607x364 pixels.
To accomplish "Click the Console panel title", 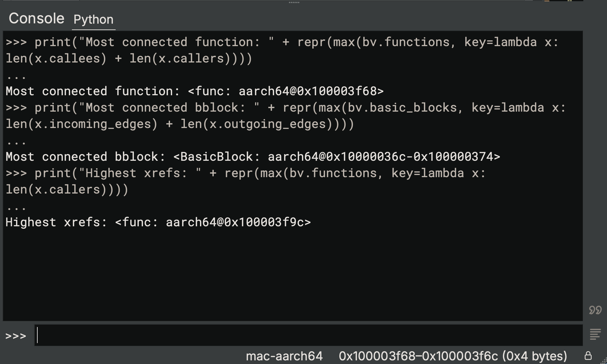I will pos(36,19).
